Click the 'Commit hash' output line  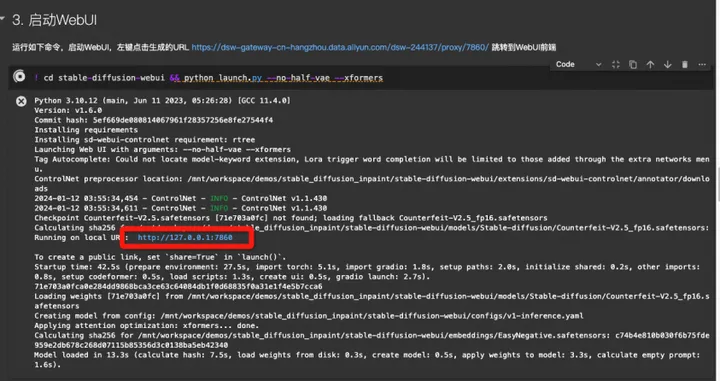pos(153,120)
